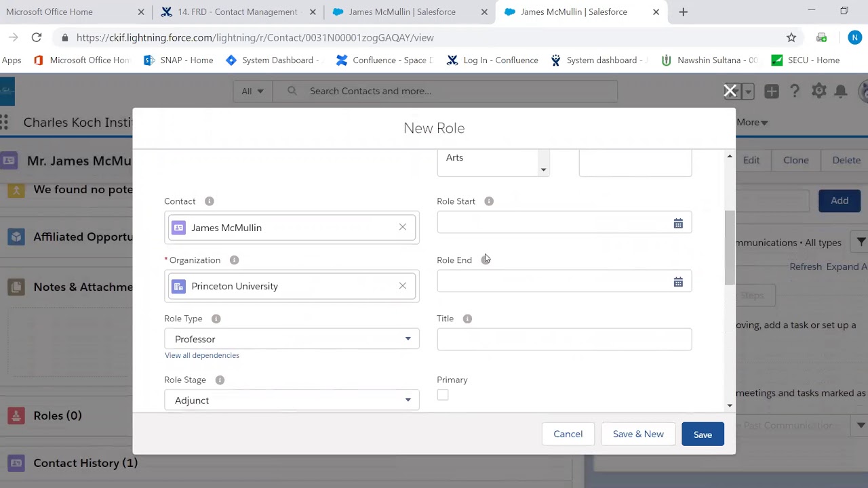Clear James McMullin from Contact field
Screen dimensions: 868x488
click(403, 227)
